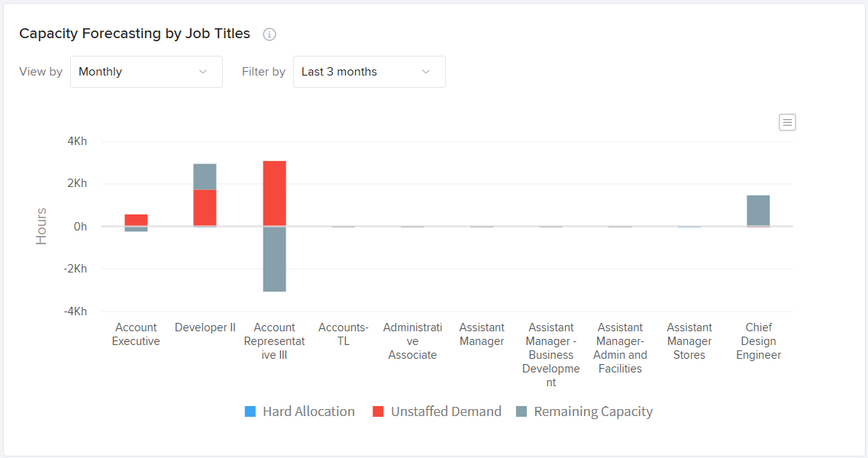868x458 pixels.
Task: Toggle Unstaffed Demand legend series
Action: click(x=446, y=411)
